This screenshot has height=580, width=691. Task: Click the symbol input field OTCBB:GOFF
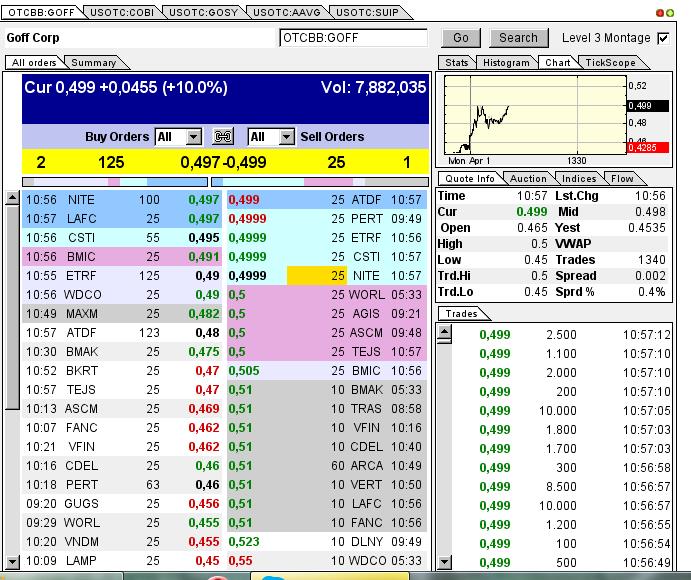pyautogui.click(x=353, y=38)
